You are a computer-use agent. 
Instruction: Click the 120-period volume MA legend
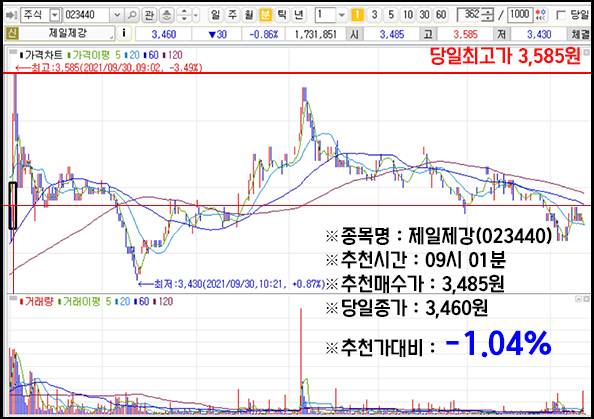click(163, 302)
